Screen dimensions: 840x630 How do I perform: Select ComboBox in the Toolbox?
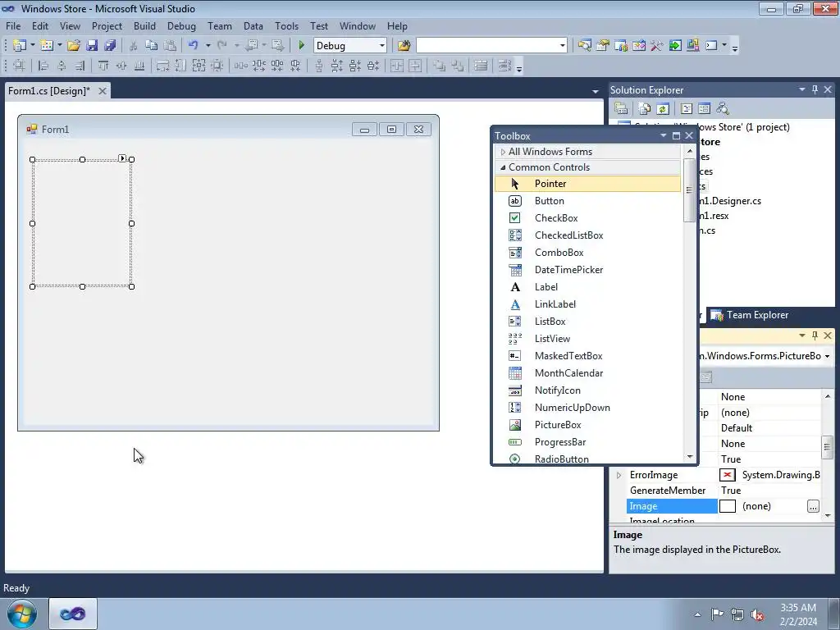click(587, 253)
